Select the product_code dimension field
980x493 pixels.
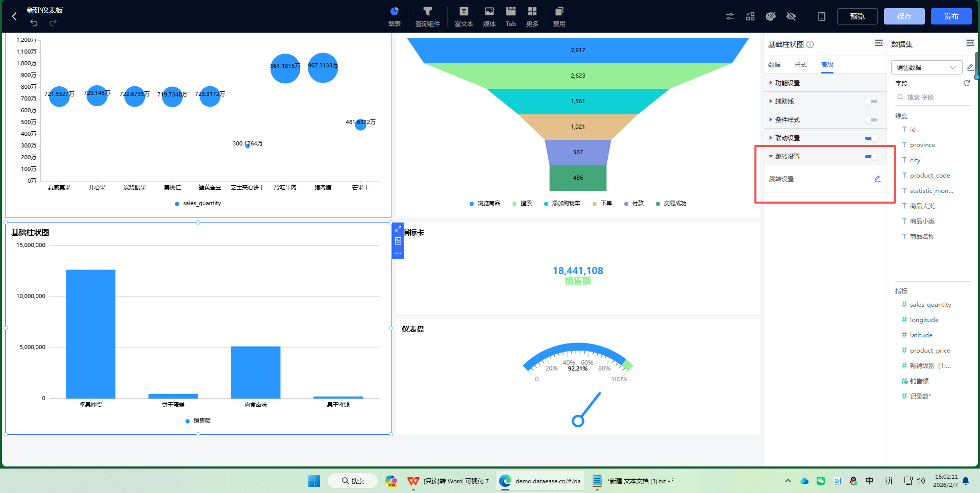[x=929, y=176]
